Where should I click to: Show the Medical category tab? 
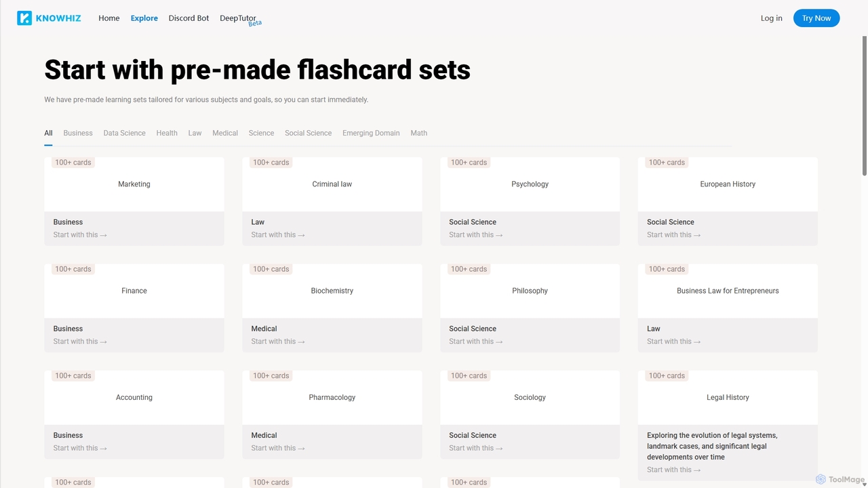[225, 133]
